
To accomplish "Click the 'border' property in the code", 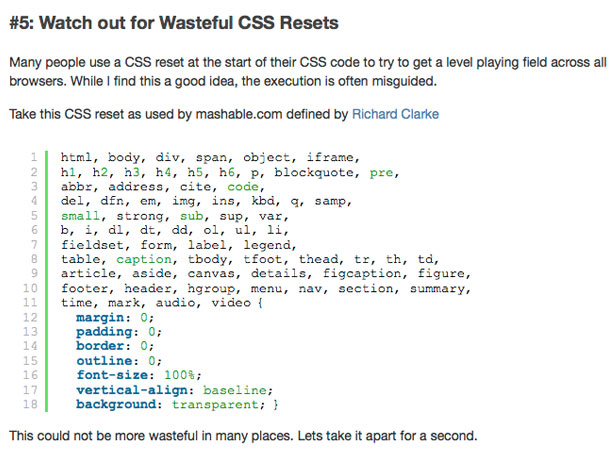I will [100, 346].
